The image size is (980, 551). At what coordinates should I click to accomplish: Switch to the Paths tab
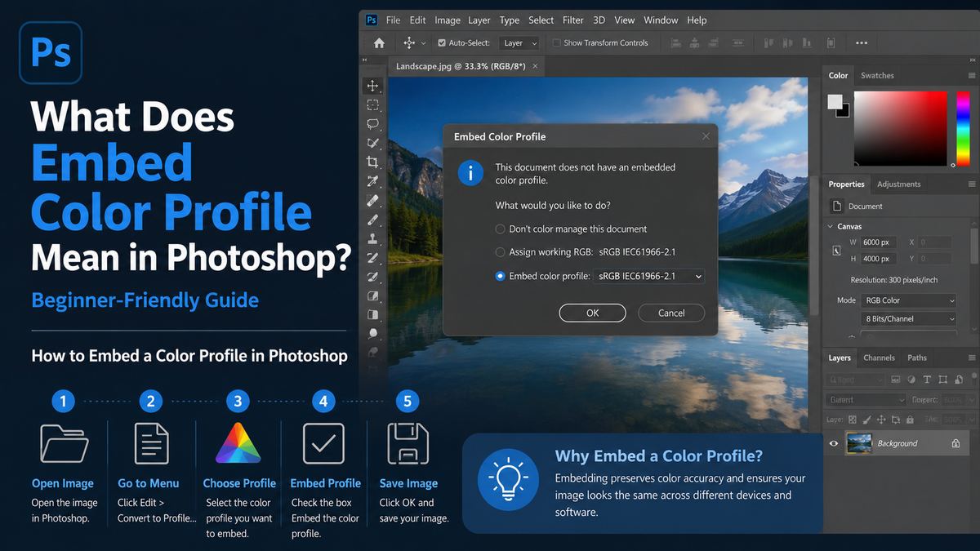coord(917,358)
